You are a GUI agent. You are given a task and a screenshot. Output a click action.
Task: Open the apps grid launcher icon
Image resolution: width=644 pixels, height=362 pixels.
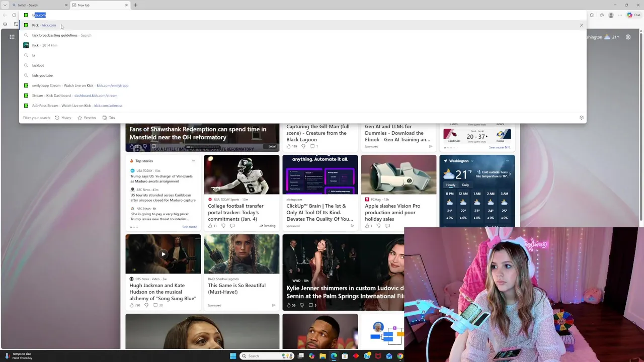point(12,37)
